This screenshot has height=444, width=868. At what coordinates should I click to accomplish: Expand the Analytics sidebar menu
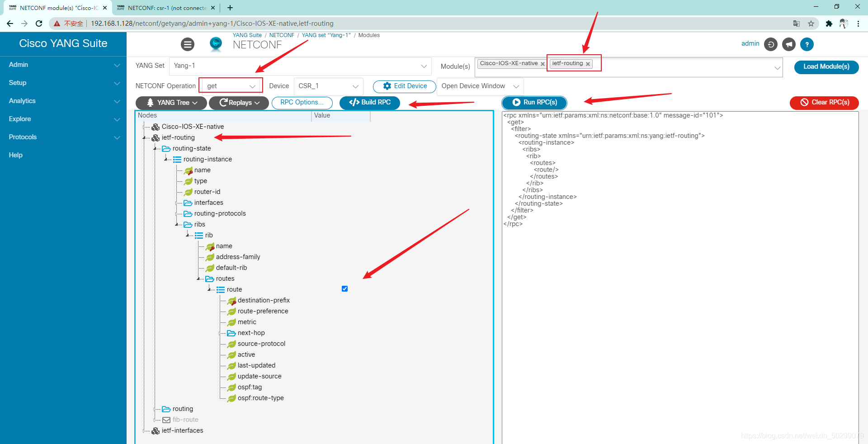[x=63, y=101]
